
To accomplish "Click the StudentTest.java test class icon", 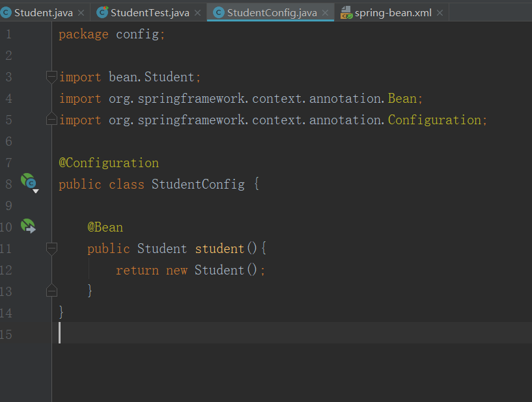I will click(x=102, y=12).
